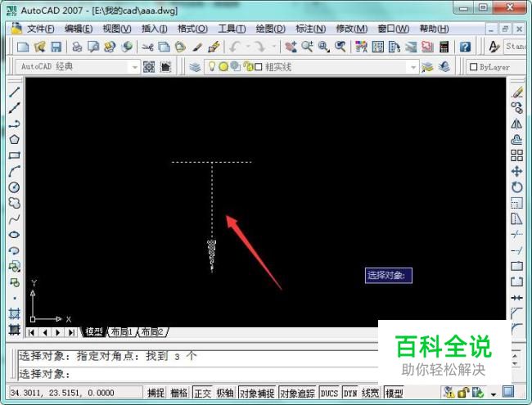Open the 视图(V) menu

[x=117, y=29]
